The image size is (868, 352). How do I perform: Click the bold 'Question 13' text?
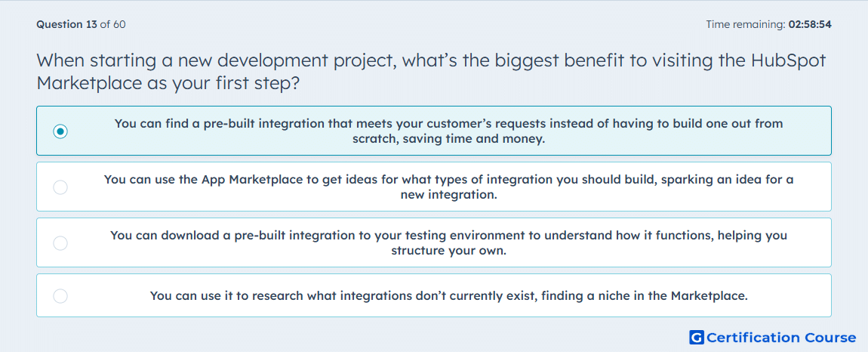point(66,24)
